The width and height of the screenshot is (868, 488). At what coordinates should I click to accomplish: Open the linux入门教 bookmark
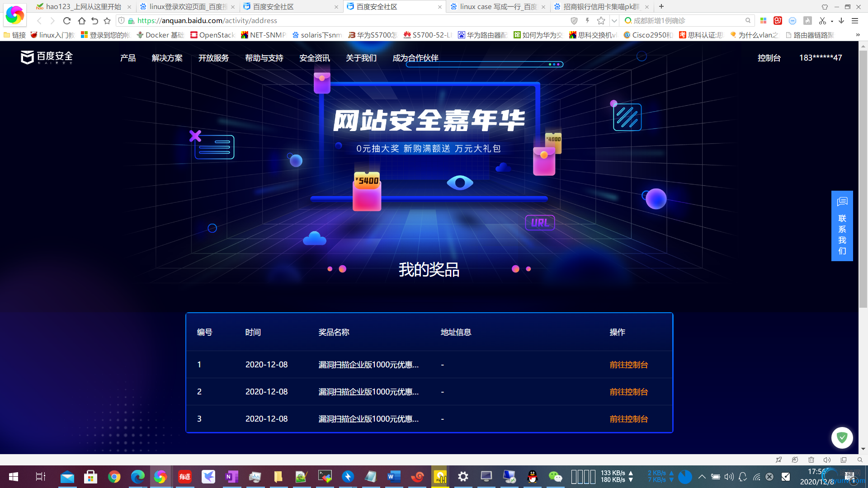pos(52,35)
